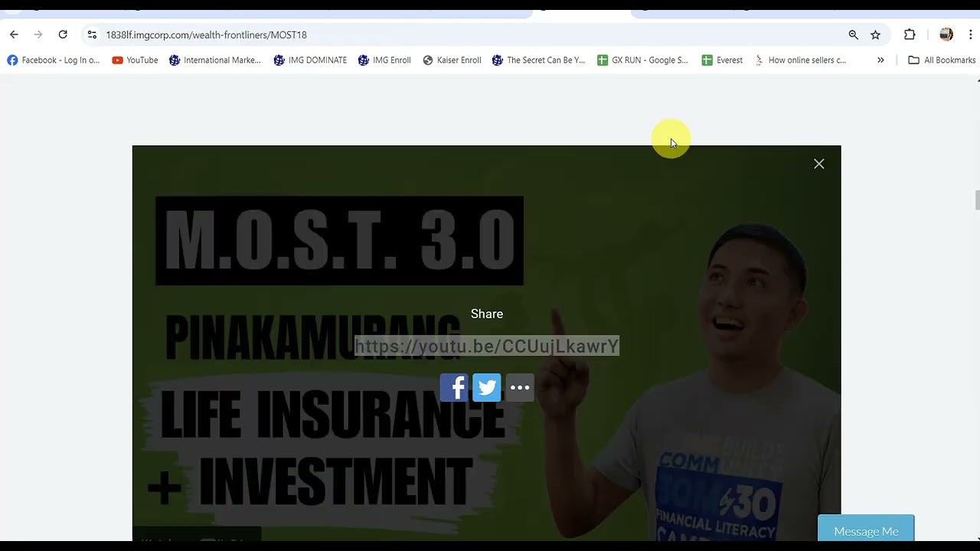This screenshot has height=551, width=980.
Task: Open GX RUN - Google S... bookmark
Action: (x=642, y=60)
